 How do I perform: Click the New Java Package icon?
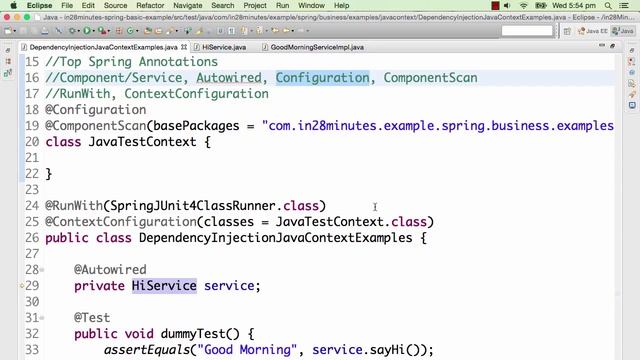coord(118,31)
